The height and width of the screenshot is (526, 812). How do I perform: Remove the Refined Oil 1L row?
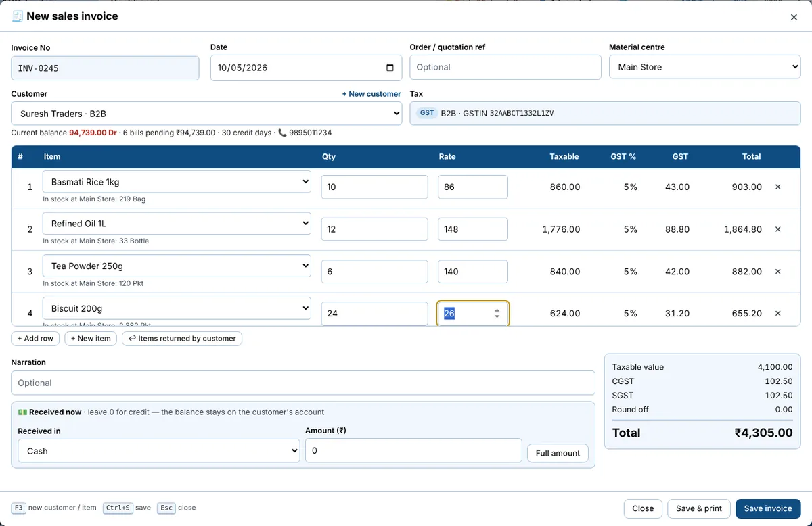[777, 229]
